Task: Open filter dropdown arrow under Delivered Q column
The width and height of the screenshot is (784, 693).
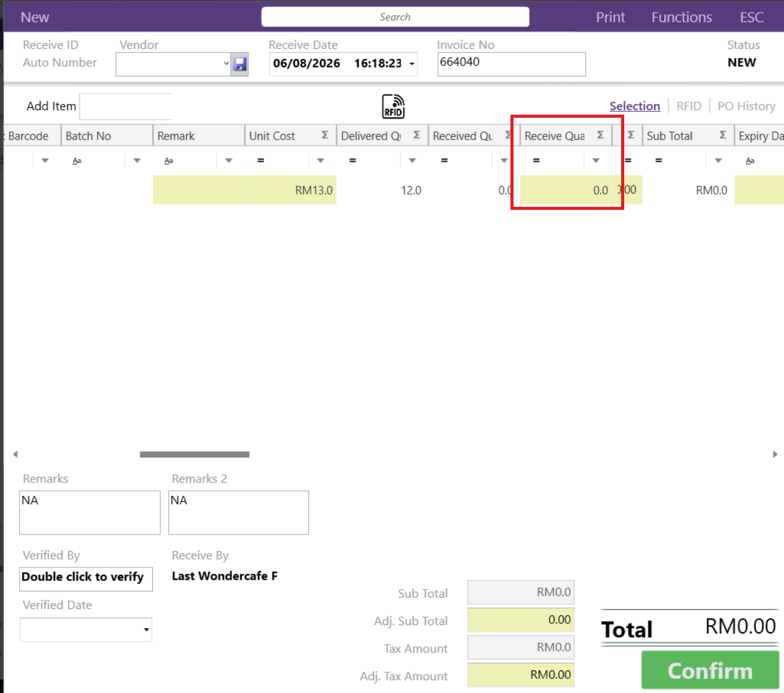Action: (x=412, y=161)
